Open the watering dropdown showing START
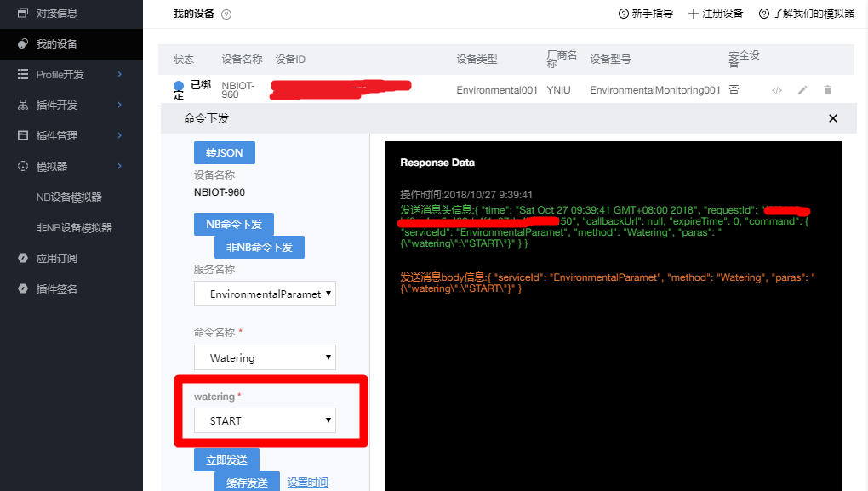Viewport: 868px width, 491px height. coord(265,420)
